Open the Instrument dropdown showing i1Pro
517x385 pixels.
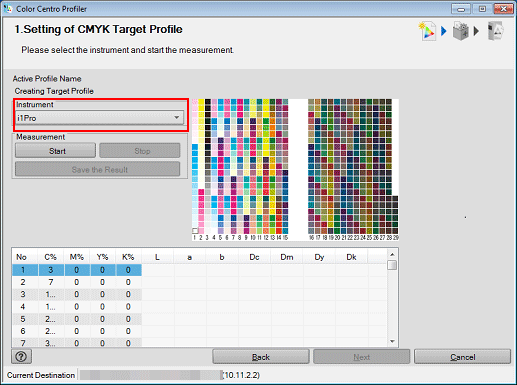coord(99,118)
